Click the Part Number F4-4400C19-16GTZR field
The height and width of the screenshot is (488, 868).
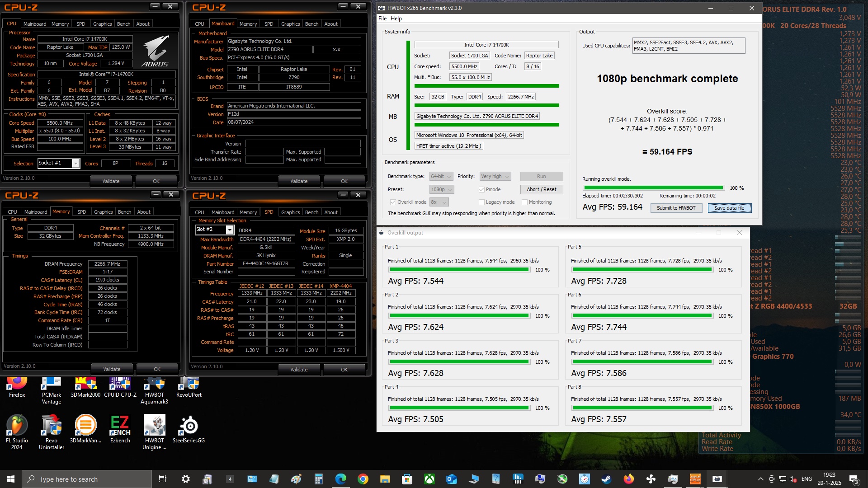[266, 263]
